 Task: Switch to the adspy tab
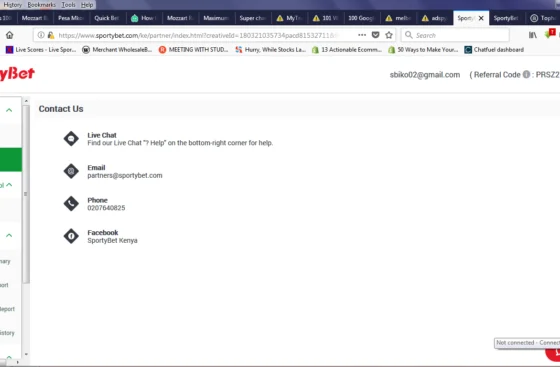click(434, 18)
